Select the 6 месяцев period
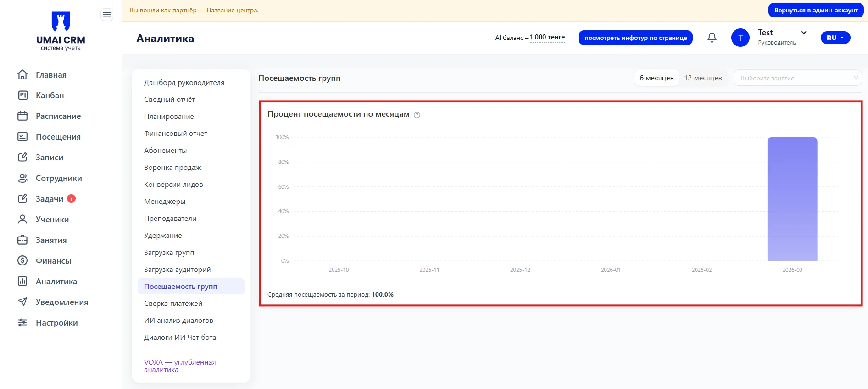This screenshot has height=389, width=868. click(x=657, y=78)
